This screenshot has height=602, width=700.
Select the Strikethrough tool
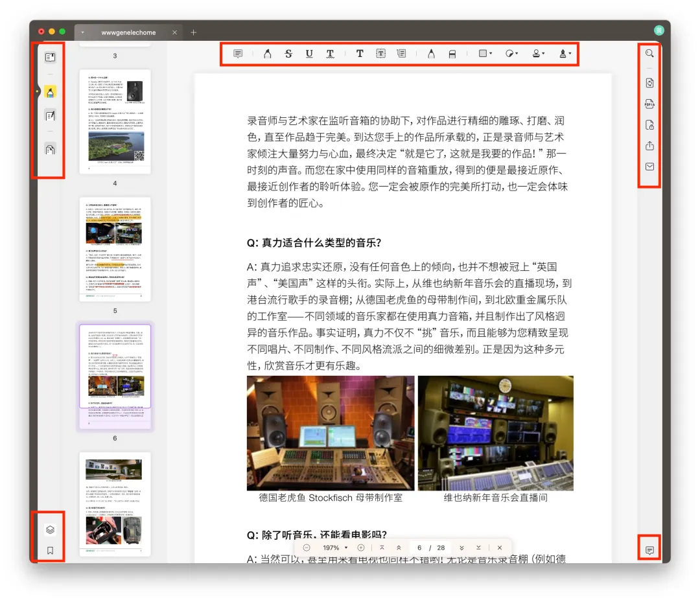288,54
